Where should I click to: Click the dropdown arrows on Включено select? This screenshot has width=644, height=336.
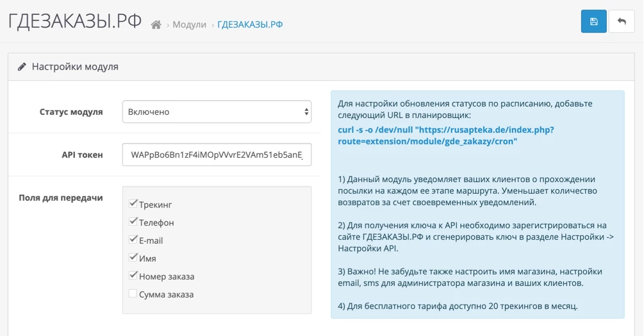point(306,112)
